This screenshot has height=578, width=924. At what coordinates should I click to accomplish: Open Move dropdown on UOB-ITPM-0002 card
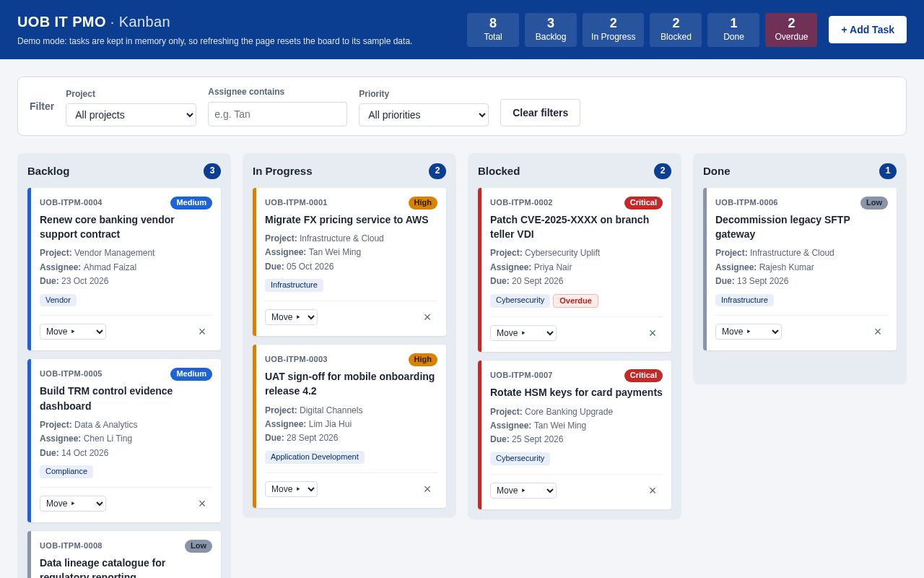coord(523,333)
